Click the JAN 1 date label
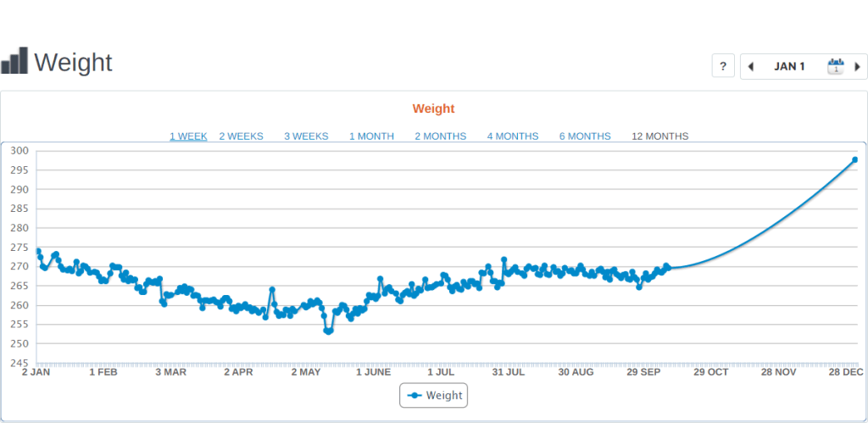The height and width of the screenshot is (423, 868). click(789, 66)
